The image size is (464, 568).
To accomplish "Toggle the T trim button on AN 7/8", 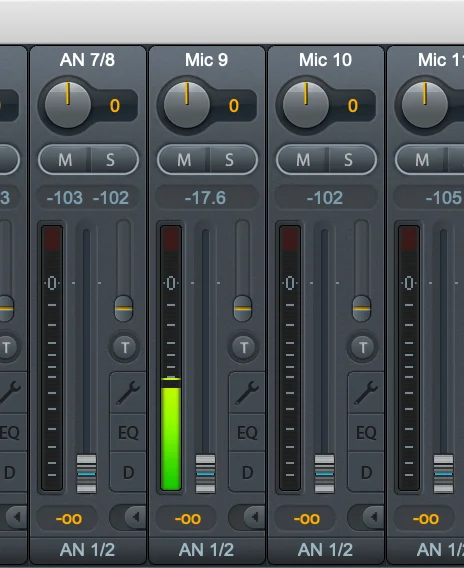I will click(125, 347).
